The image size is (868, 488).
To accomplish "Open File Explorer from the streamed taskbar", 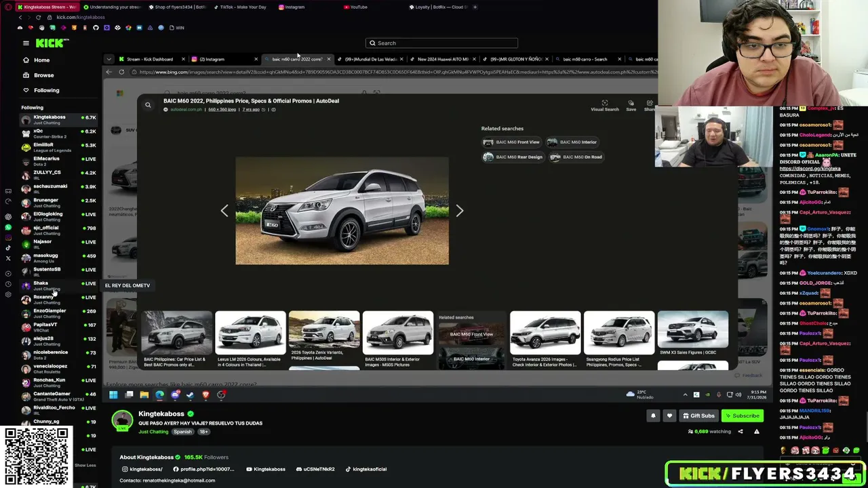I will pyautogui.click(x=144, y=394).
